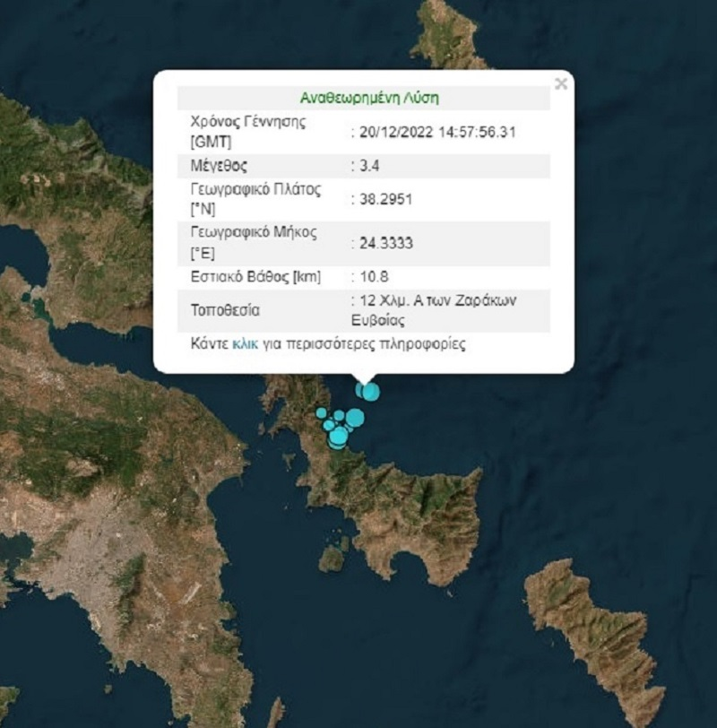Click the focal depth value 10.8
The height and width of the screenshot is (728, 717).
[374, 277]
